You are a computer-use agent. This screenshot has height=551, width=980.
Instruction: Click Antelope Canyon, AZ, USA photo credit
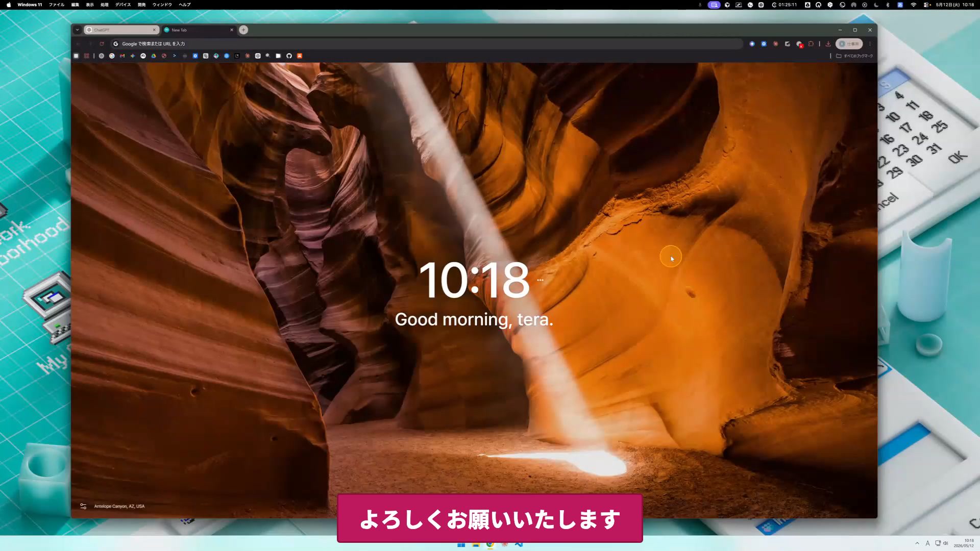pyautogui.click(x=119, y=506)
